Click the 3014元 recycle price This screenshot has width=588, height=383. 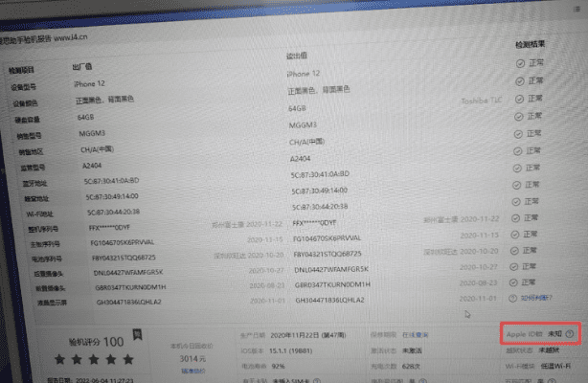click(x=192, y=359)
